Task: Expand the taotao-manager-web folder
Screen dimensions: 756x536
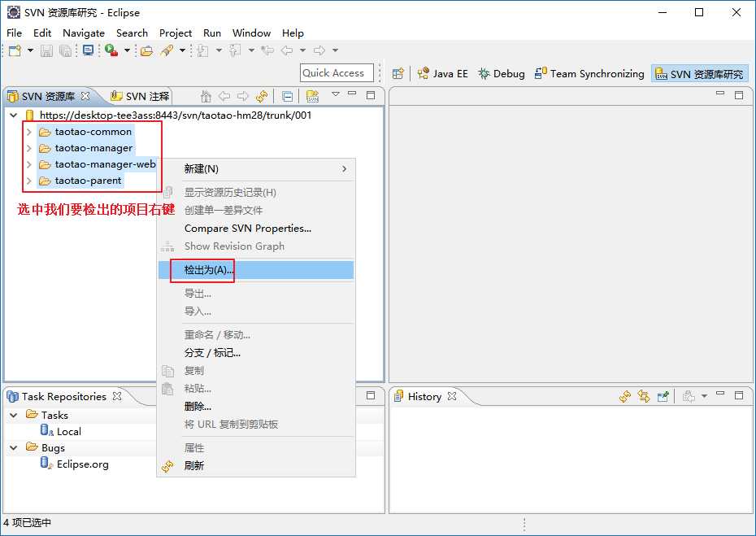Action: click(29, 164)
